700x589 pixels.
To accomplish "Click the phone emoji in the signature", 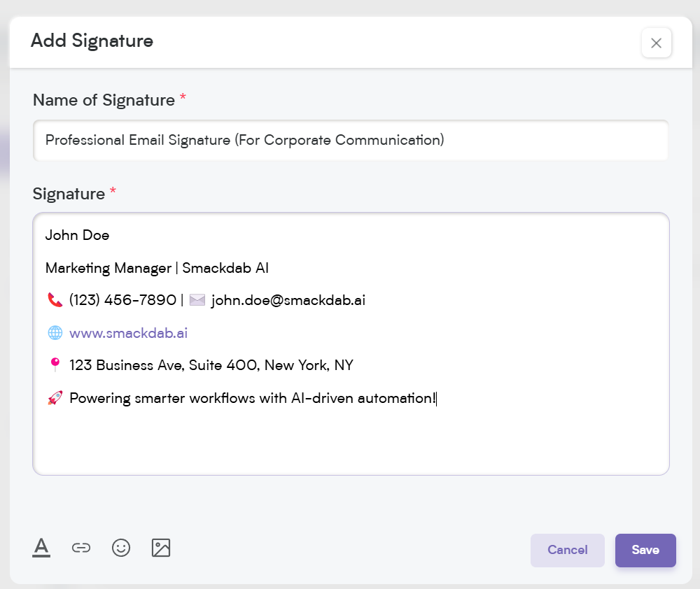I will click(x=55, y=300).
